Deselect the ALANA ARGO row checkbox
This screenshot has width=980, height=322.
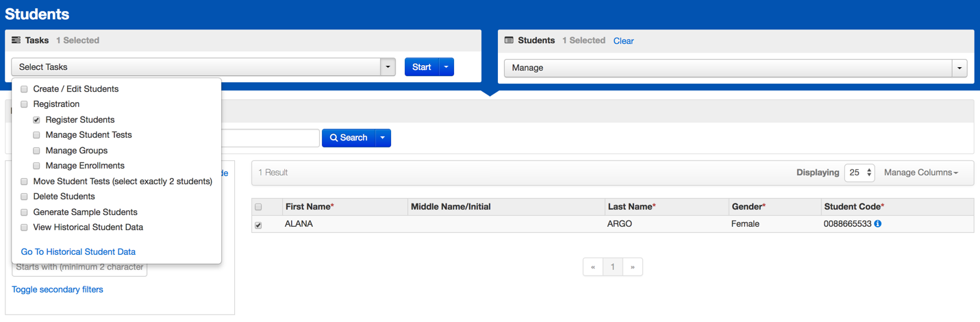click(x=258, y=225)
